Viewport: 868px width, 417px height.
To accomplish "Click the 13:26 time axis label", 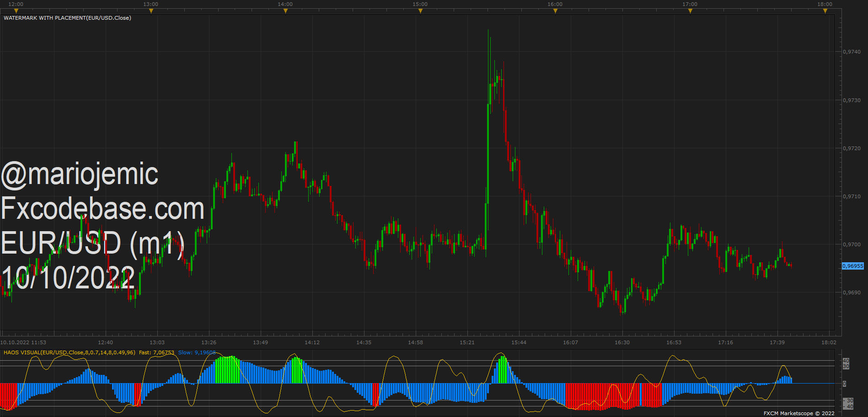I will point(209,342).
